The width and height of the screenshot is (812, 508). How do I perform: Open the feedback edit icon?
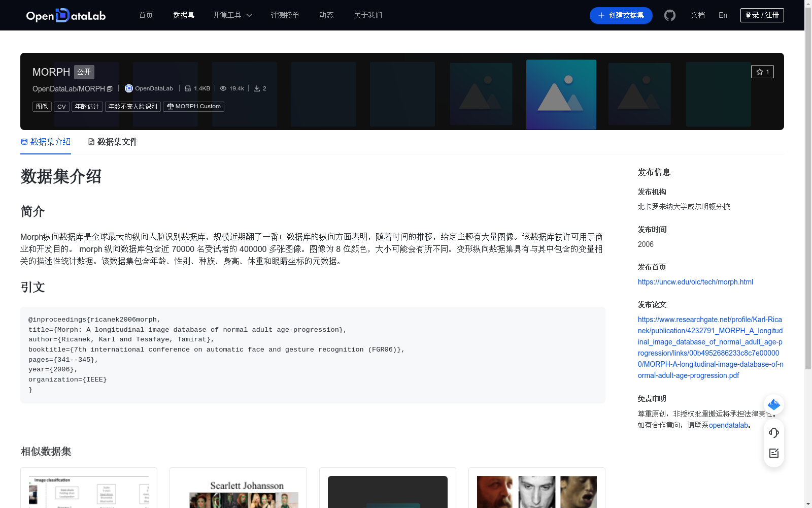click(x=774, y=453)
